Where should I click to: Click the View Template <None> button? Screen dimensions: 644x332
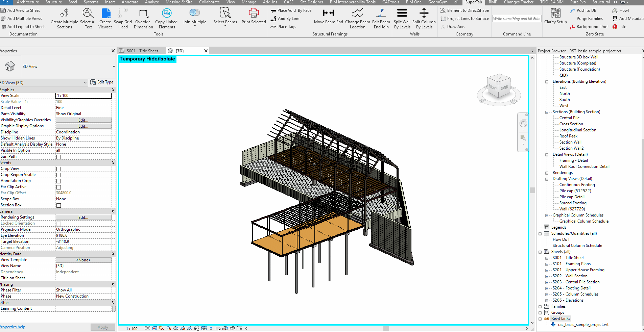pos(84,260)
